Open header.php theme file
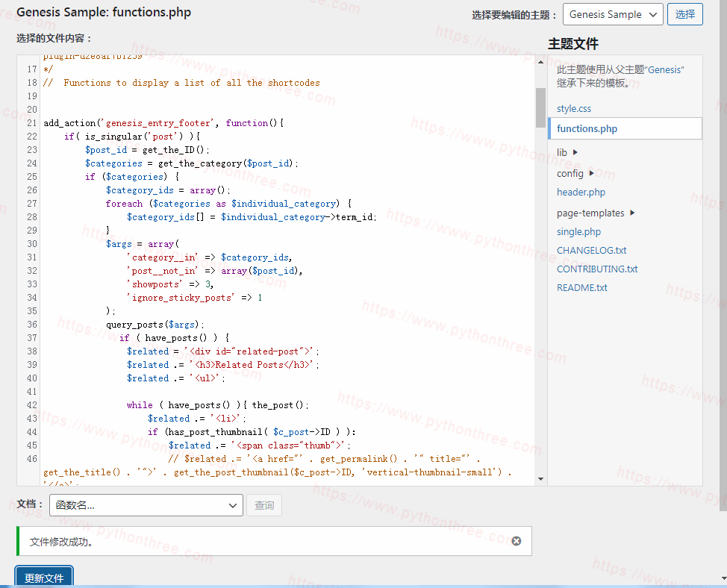This screenshot has width=727, height=588. click(581, 193)
